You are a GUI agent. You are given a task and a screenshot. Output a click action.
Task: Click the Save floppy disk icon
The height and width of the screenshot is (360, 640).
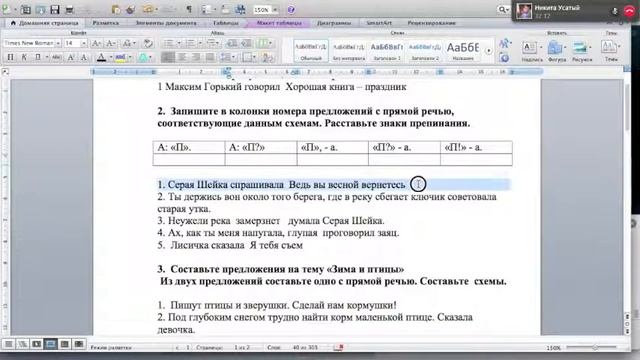55,9
